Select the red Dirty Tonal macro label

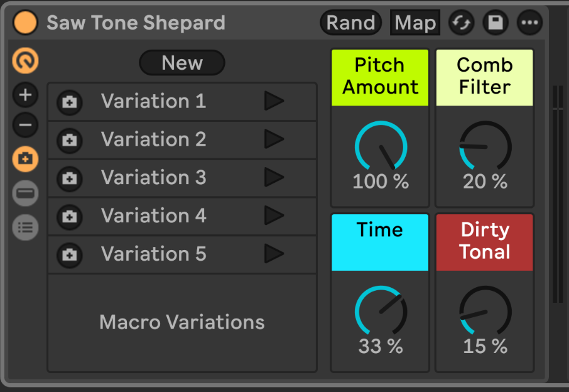pos(484,242)
